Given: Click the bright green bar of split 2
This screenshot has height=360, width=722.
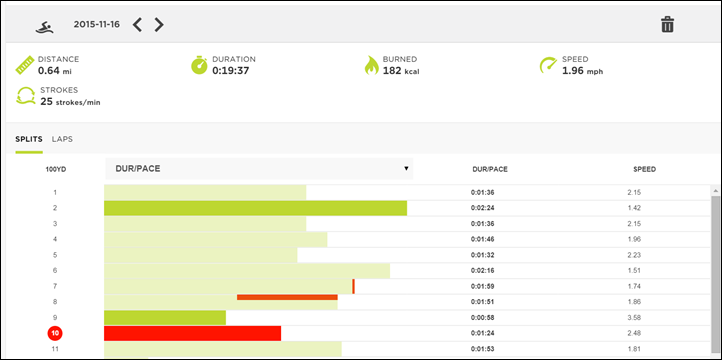Looking at the screenshot, I should (256, 208).
